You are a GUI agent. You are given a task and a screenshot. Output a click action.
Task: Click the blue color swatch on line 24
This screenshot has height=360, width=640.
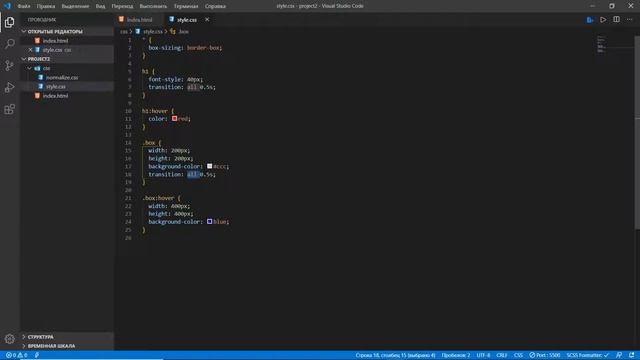(209, 222)
